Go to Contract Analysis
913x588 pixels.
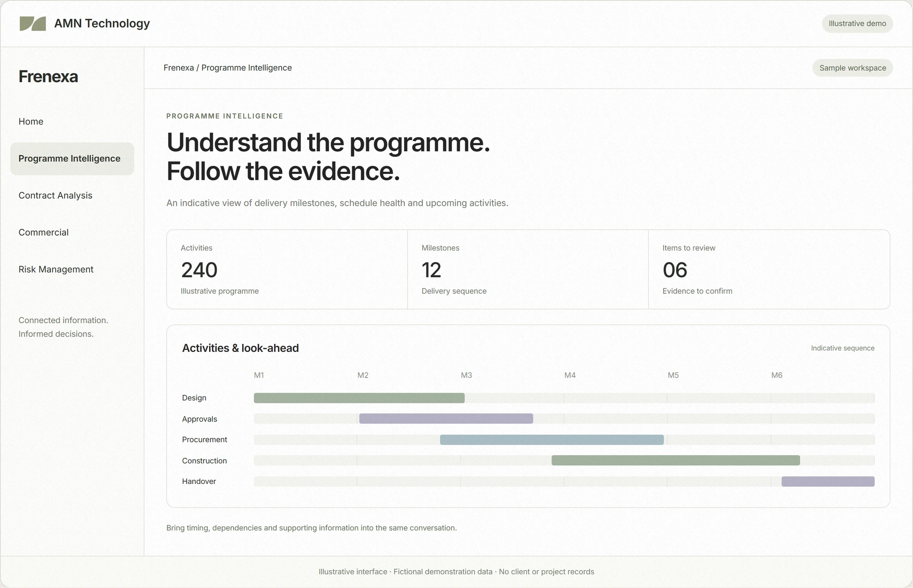click(x=72, y=195)
